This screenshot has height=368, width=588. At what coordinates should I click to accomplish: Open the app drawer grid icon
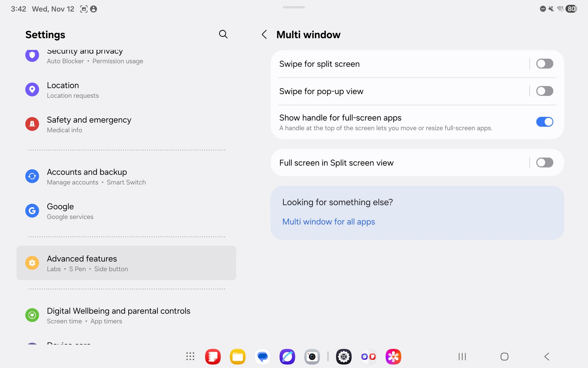[x=190, y=356]
